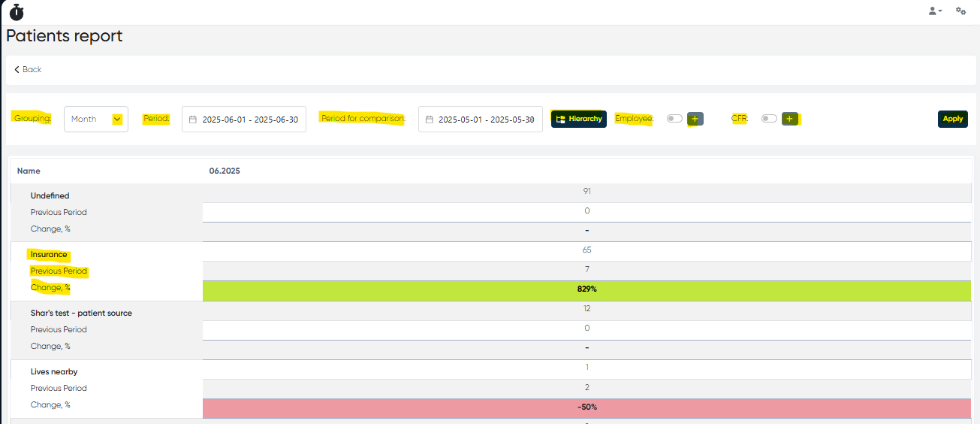The height and width of the screenshot is (424, 980).
Task: Click the Insurance row value 65
Action: [x=586, y=250]
